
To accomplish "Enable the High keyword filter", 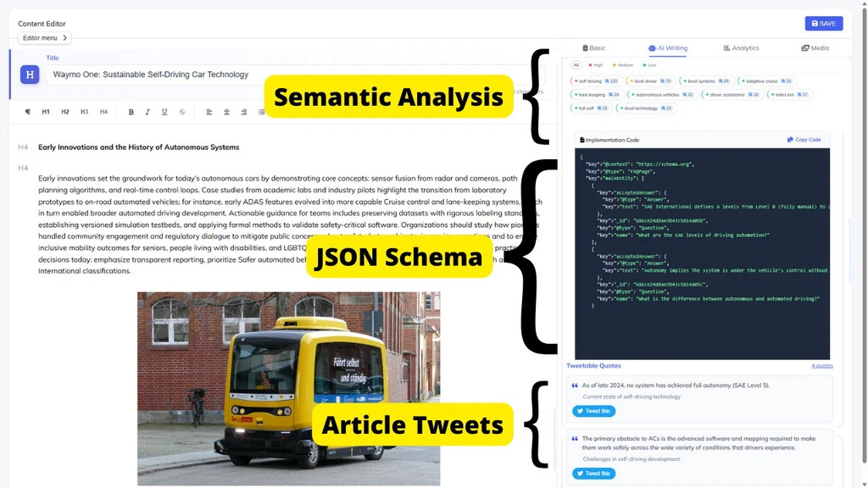I will click(597, 65).
